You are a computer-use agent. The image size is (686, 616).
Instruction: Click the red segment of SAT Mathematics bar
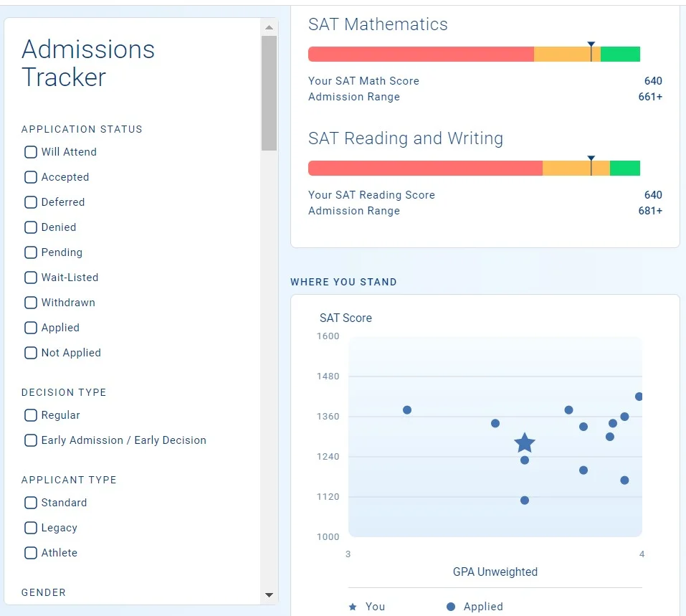[421, 54]
